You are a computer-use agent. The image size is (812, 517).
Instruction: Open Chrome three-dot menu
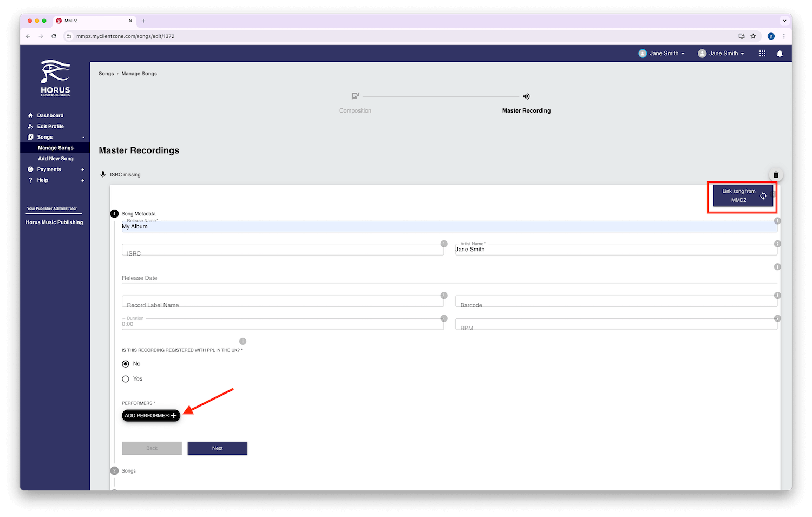pyautogui.click(x=783, y=36)
